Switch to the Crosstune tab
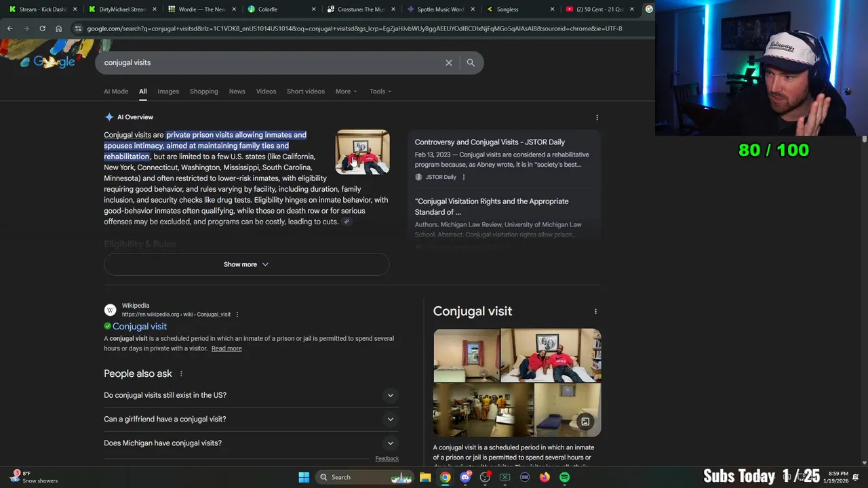This screenshot has width=868, height=488. point(360,9)
